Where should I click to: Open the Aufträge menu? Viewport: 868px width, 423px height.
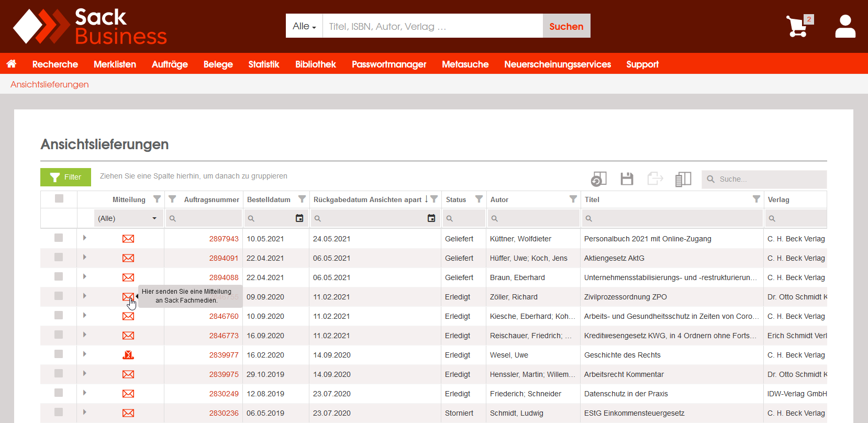tap(170, 64)
